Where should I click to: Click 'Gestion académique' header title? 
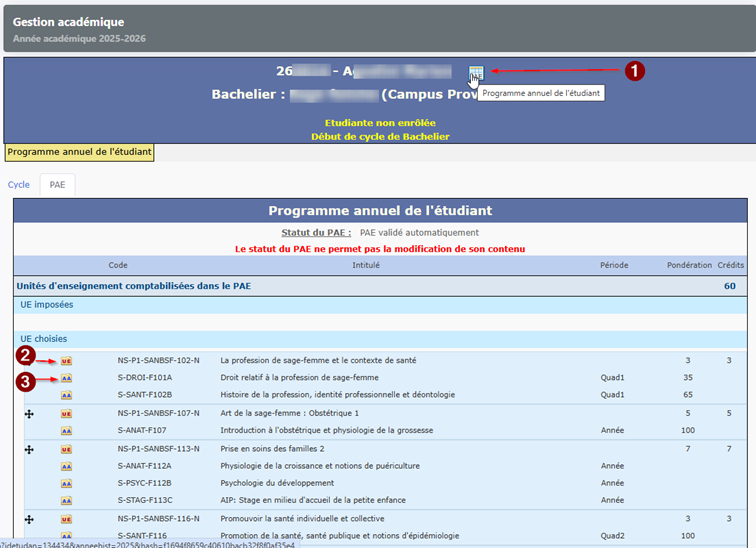pos(68,22)
